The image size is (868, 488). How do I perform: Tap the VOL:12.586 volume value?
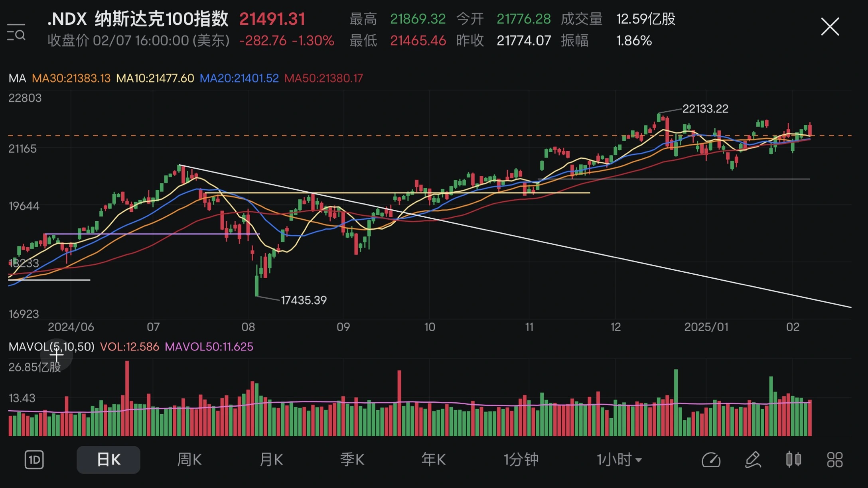[129, 346]
